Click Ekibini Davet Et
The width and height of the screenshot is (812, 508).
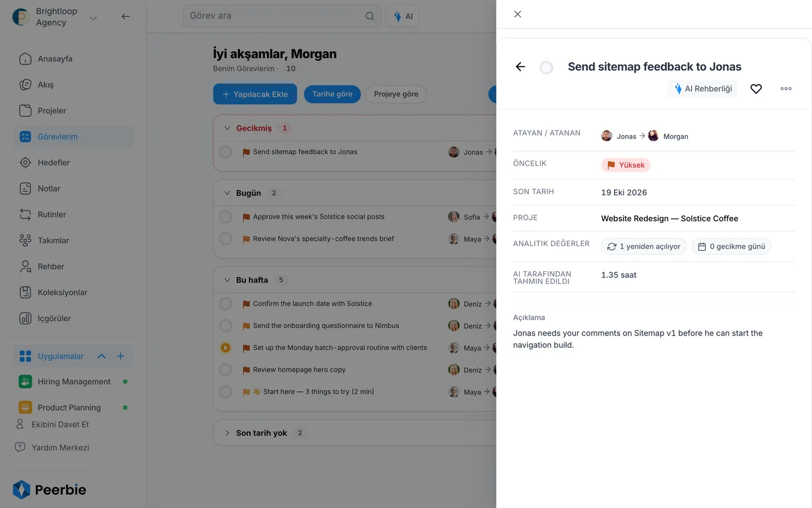52,424
